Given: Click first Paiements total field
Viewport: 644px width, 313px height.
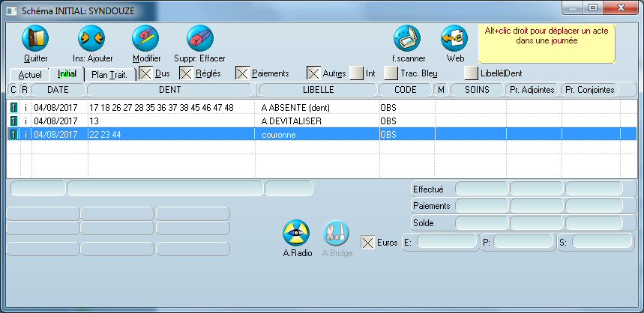Looking at the screenshot, I should click(481, 206).
